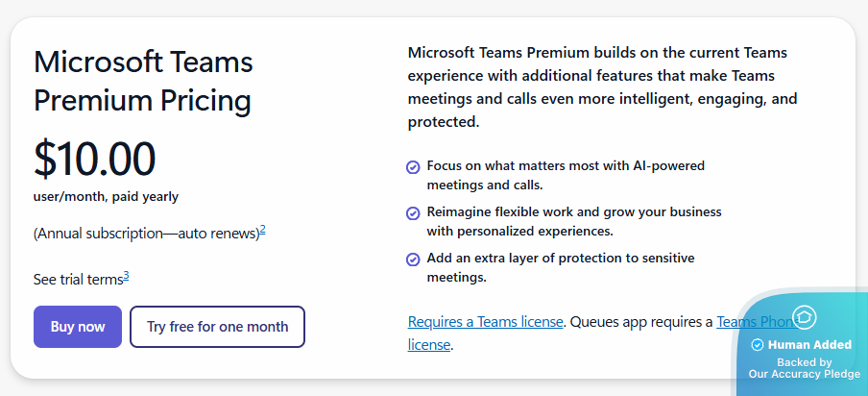Click the Teams Premium description paragraph
The height and width of the screenshot is (396, 868).
click(602, 87)
